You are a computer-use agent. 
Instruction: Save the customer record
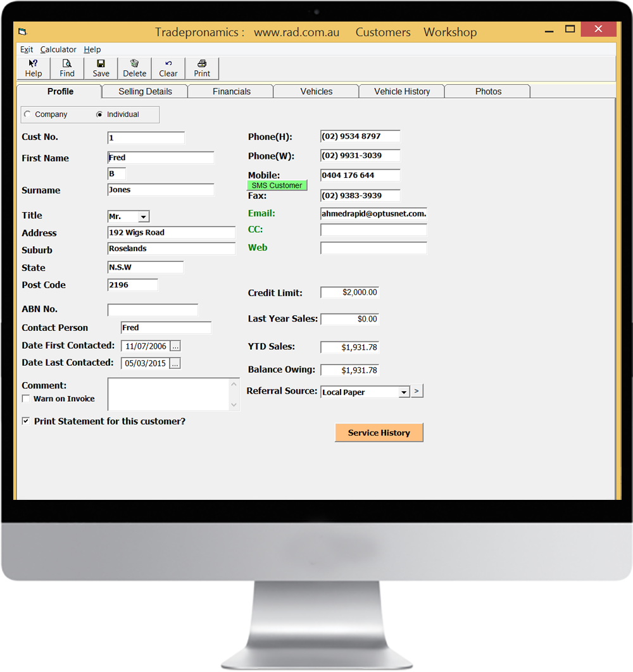coord(101,68)
